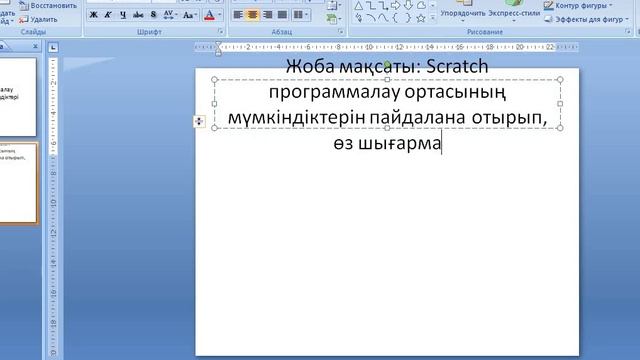Open the columns dropdown
This screenshot has width=640, height=360.
[x=301, y=15]
